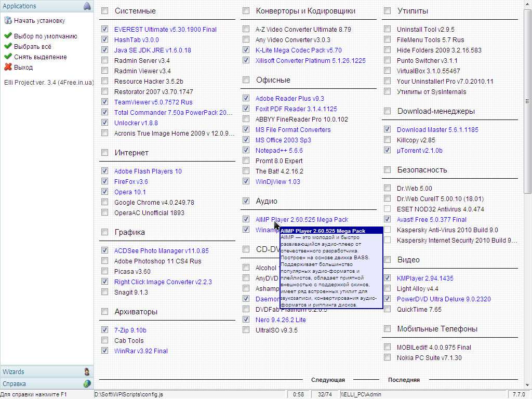Check VirtualBox 3.1.0.55467 box

[387, 71]
